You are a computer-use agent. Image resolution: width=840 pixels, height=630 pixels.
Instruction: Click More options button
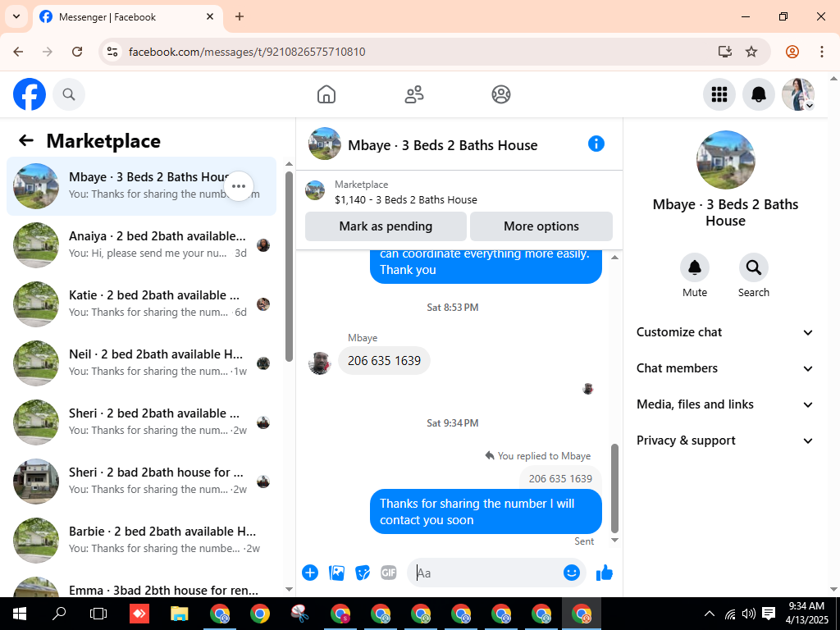(541, 226)
